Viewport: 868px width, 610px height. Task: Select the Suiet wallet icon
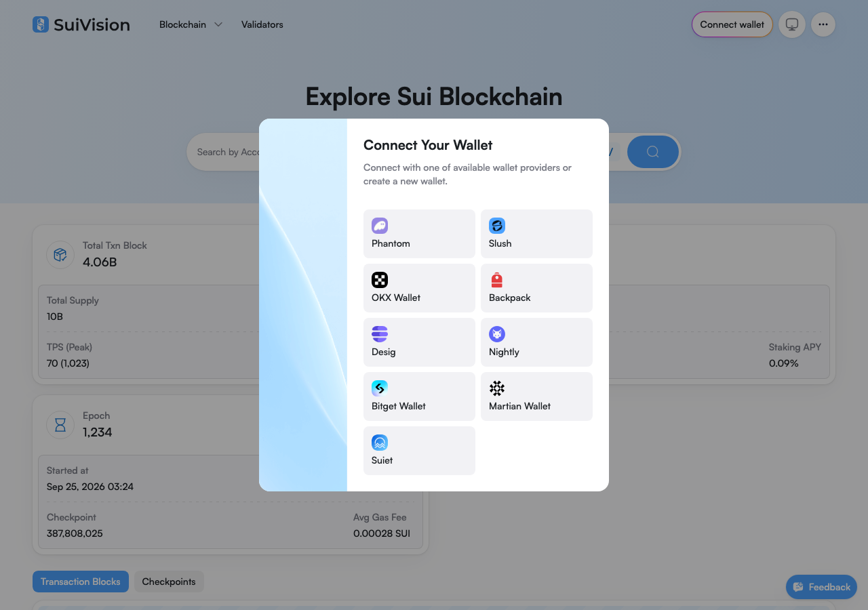click(380, 443)
